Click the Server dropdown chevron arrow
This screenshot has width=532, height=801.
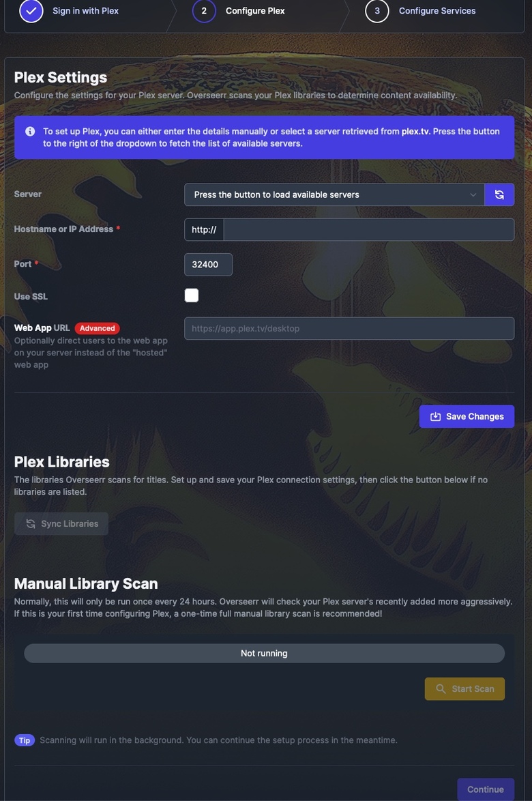473,194
